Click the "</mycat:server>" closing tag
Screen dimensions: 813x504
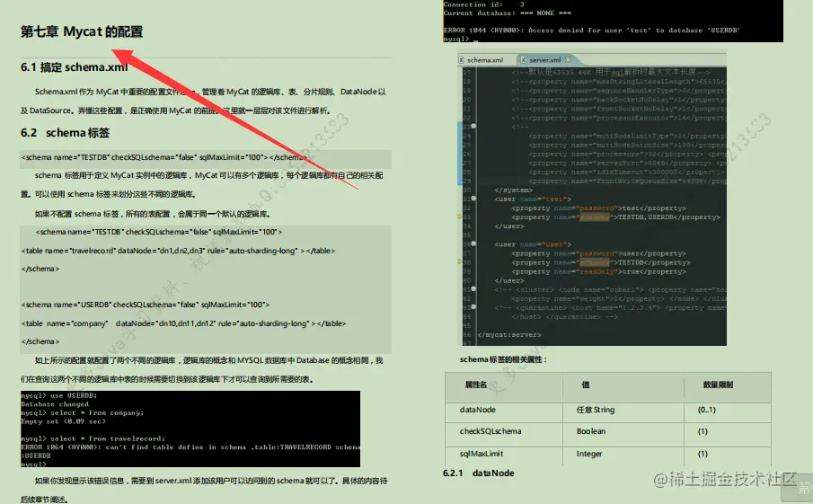tap(509, 335)
